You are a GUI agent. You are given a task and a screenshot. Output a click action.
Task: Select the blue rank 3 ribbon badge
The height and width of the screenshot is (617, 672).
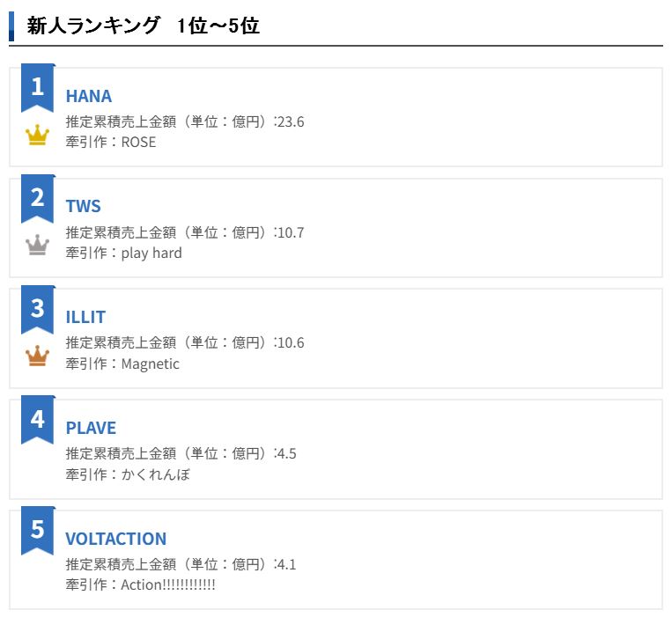tap(38, 309)
